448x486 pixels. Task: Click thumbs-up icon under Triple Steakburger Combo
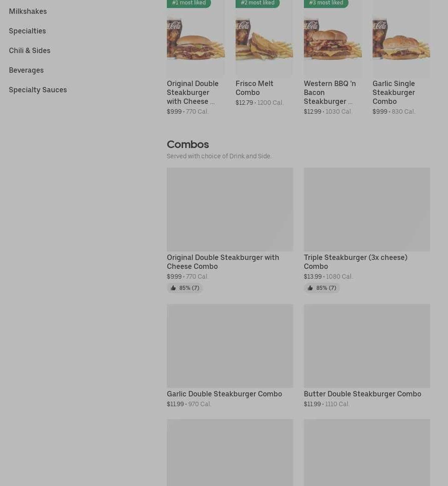click(x=310, y=288)
